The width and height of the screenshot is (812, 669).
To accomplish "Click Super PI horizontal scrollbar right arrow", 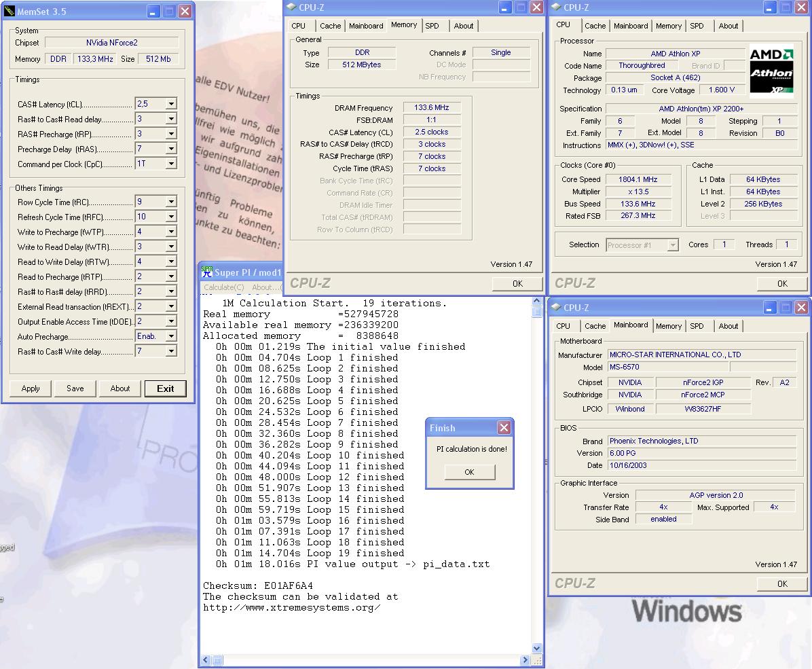I will tap(525, 659).
